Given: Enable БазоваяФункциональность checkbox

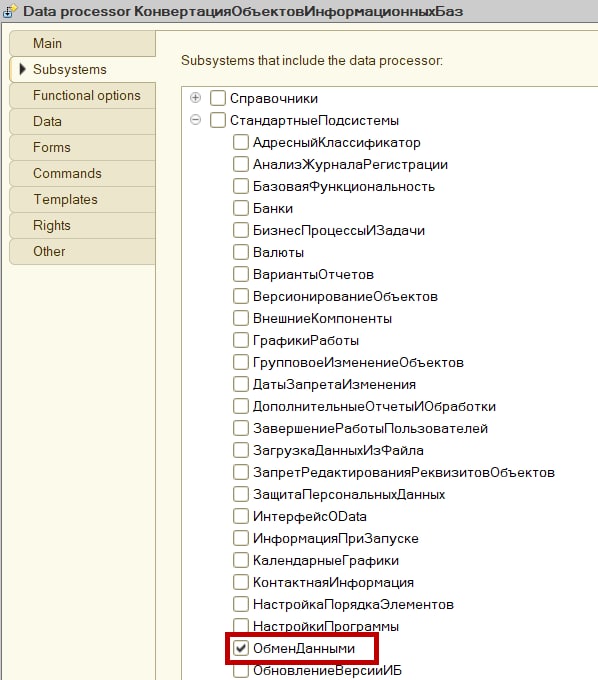Looking at the screenshot, I should click(x=241, y=186).
